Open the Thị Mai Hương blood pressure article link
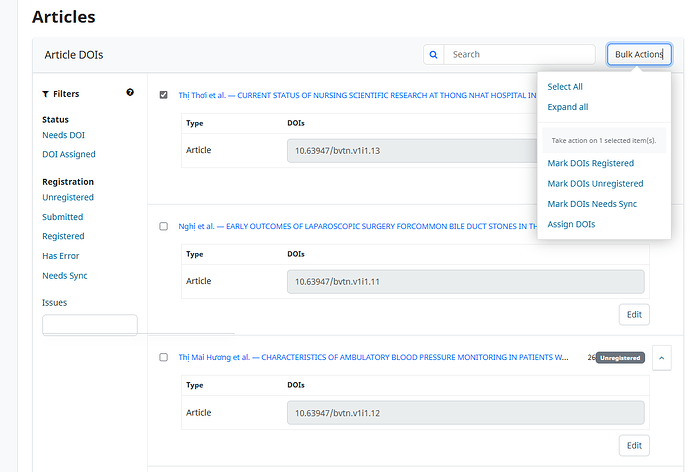This screenshot has height=472, width=690. 373,357
